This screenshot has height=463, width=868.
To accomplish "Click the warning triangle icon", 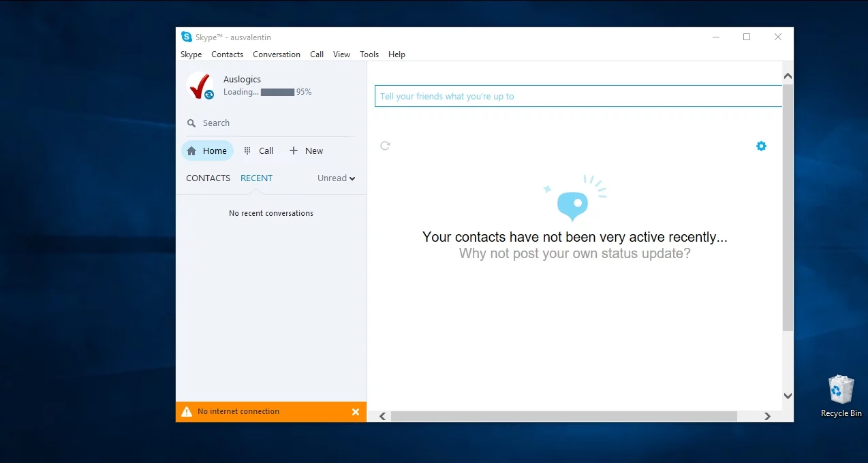I will tap(187, 411).
